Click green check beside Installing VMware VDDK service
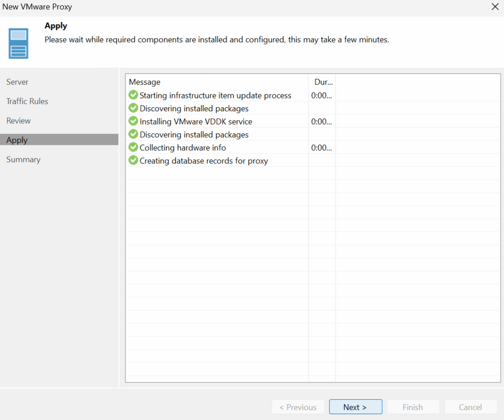Image resolution: width=504 pixels, height=420 pixels. pos(133,121)
